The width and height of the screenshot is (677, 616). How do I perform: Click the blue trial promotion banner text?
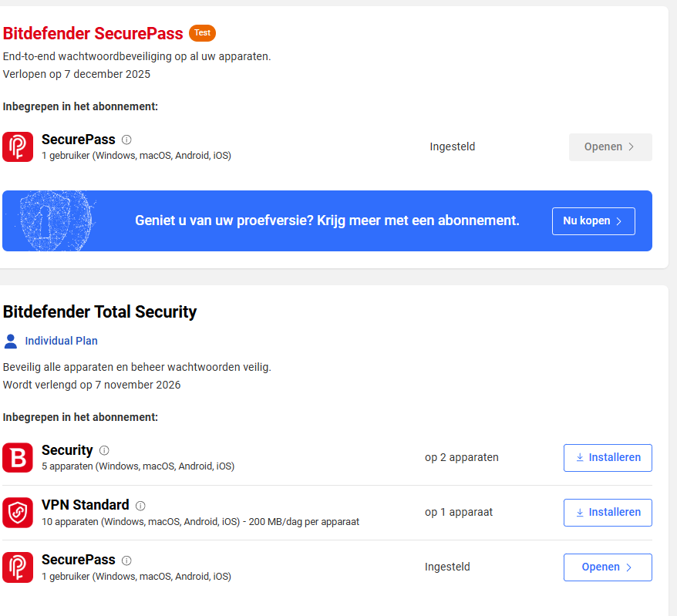[327, 220]
